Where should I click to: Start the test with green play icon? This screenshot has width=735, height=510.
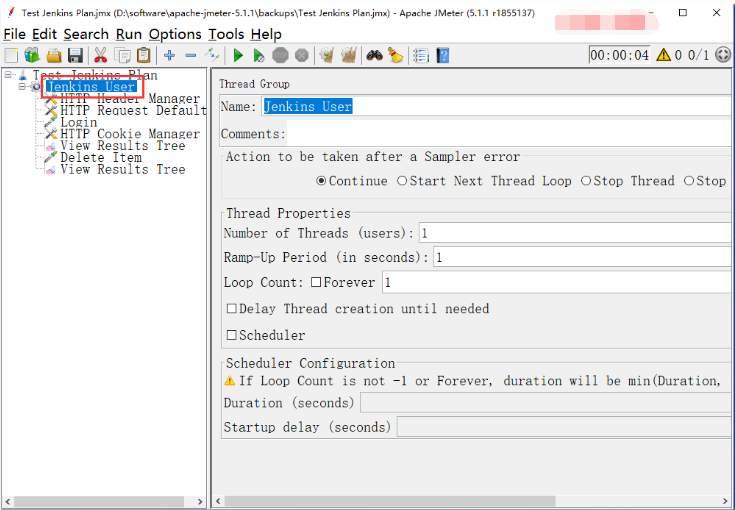(x=238, y=55)
